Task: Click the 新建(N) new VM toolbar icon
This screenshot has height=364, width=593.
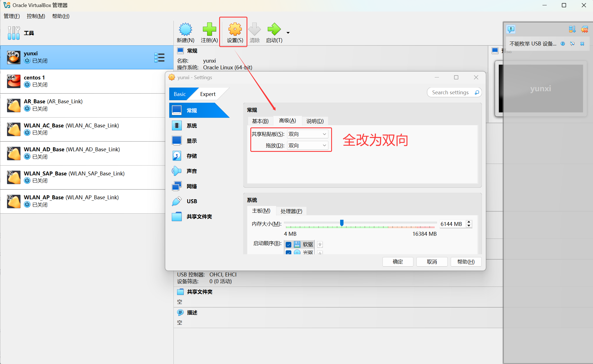Action: coord(186,29)
